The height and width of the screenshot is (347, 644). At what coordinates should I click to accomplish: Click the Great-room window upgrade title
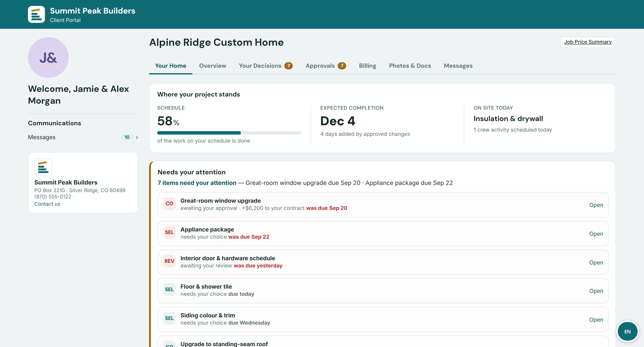click(221, 201)
